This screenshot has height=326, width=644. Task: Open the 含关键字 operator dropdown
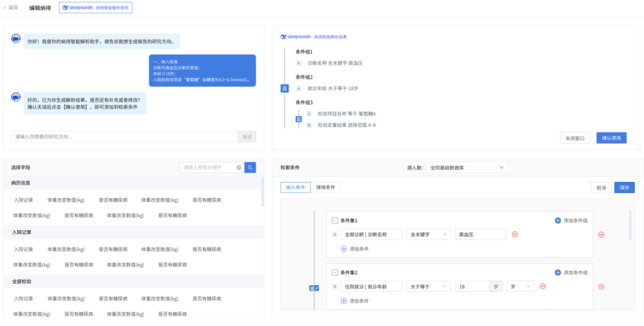click(426, 234)
